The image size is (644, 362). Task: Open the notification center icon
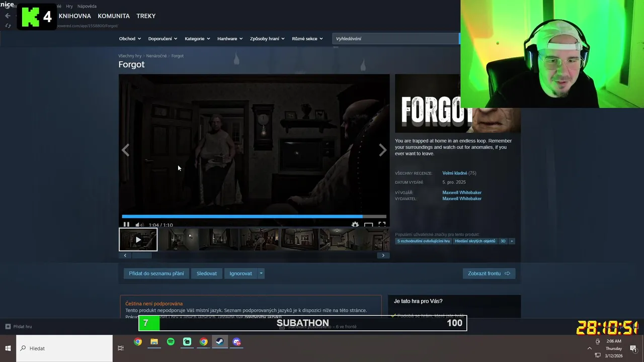click(x=633, y=348)
